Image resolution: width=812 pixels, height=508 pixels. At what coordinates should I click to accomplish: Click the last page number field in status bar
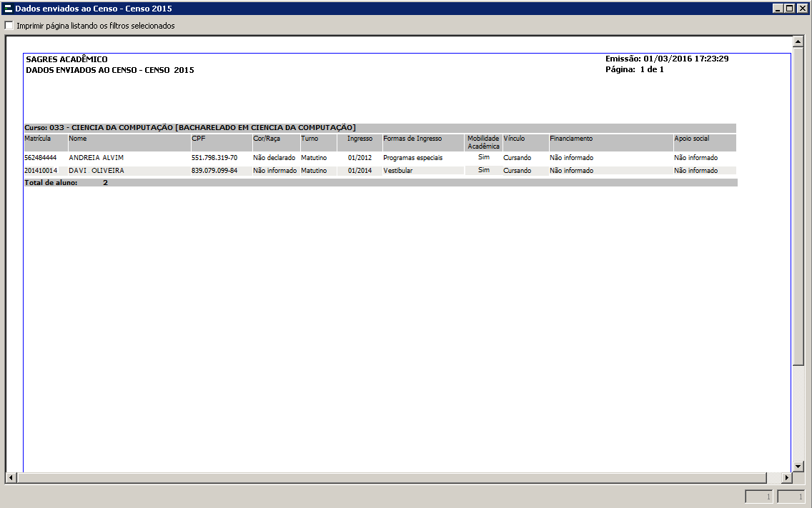pyautogui.click(x=791, y=497)
